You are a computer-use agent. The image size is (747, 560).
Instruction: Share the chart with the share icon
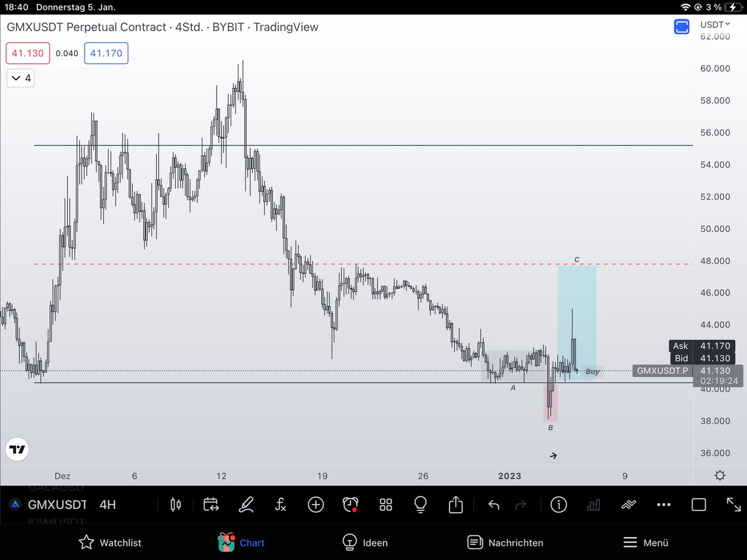click(456, 504)
